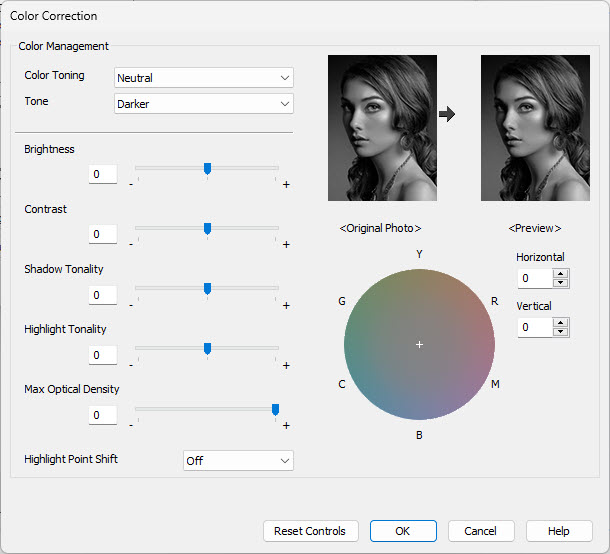Confirm settings with the OK button
This screenshot has height=554, width=610.
[x=403, y=531]
